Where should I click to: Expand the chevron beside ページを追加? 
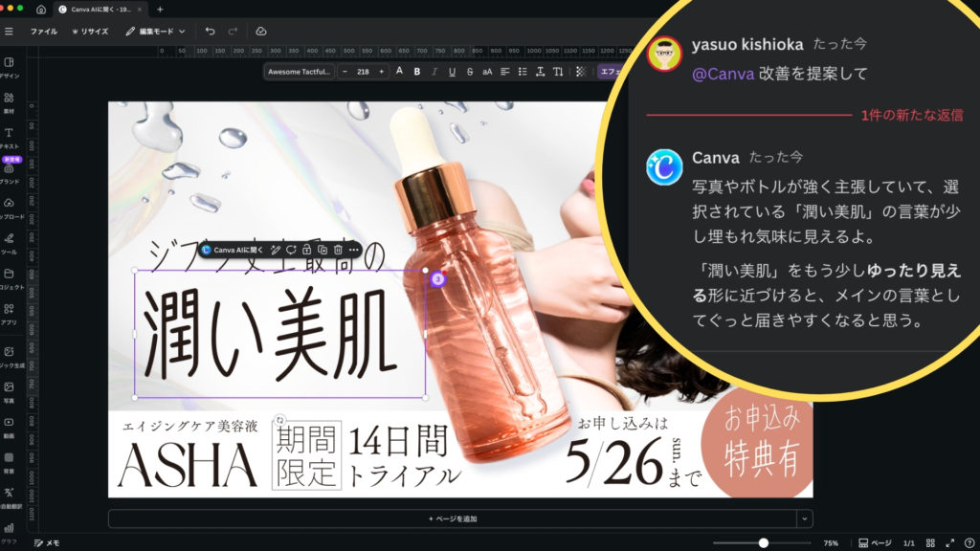(x=805, y=518)
